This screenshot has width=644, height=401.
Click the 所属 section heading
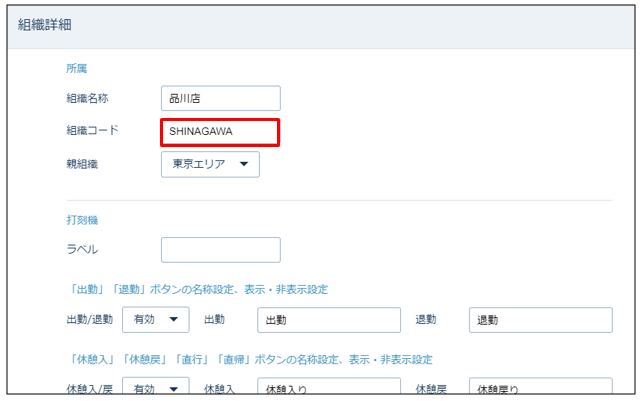pyautogui.click(x=77, y=68)
